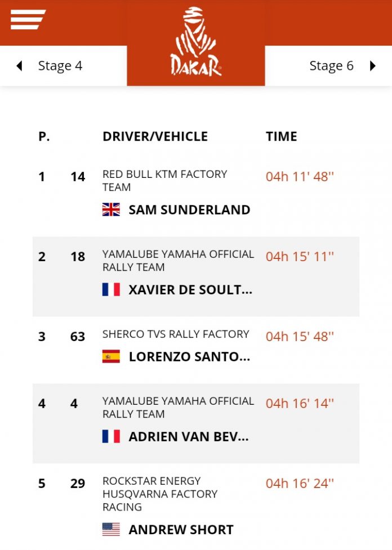Click Sam Sunderland's time 04h 11' 48''
This screenshot has height=550, width=392.
point(300,177)
